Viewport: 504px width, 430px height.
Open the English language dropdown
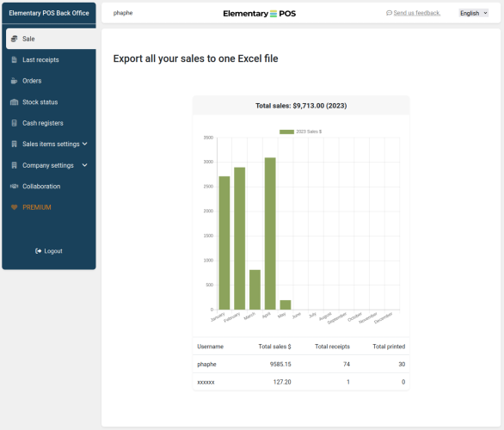tap(473, 13)
